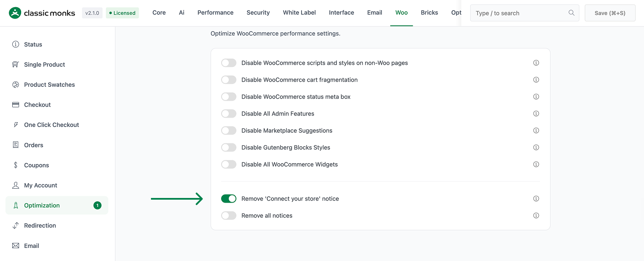The image size is (644, 261).
Task: Click the Single Product cart icon
Action: [16, 64]
